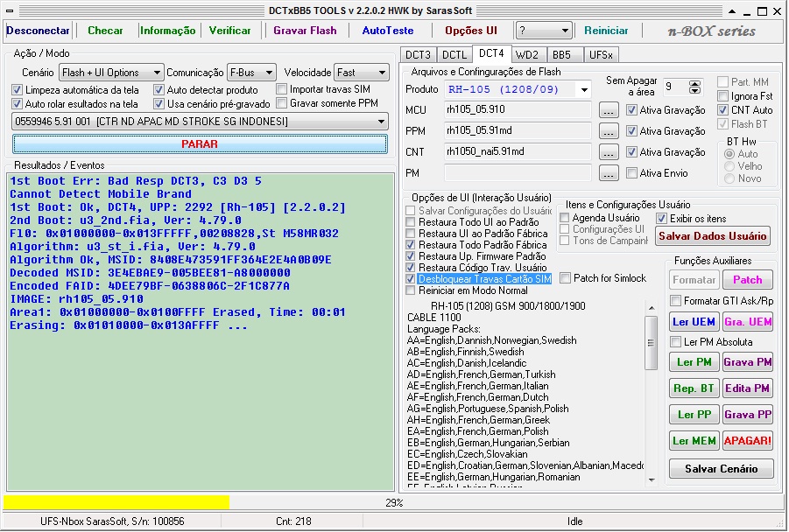Click Checar in the toolbar
Image resolution: width=789 pixels, height=532 pixels.
(x=105, y=31)
